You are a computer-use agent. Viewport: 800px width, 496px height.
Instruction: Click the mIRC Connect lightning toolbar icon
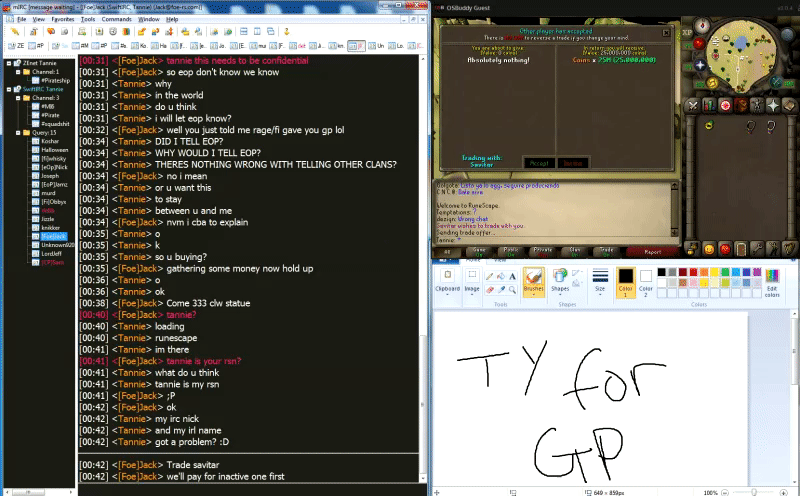[x=15, y=32]
